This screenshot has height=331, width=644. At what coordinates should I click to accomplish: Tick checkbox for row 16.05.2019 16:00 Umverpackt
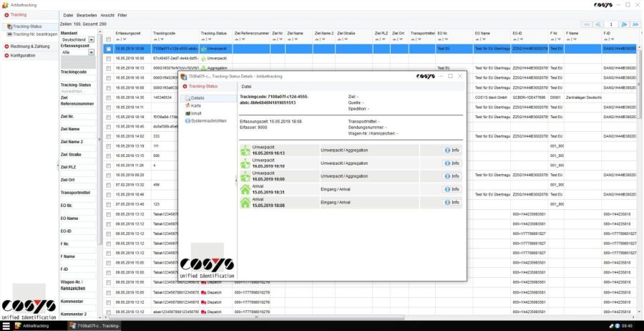[109, 58]
